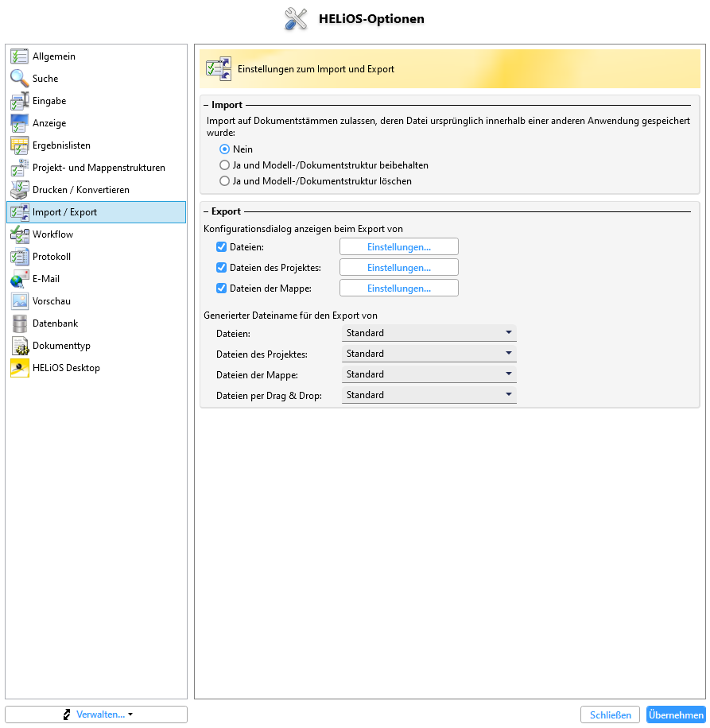
Task: Click the Dokumenttyp sidebar icon
Action: tap(20, 346)
